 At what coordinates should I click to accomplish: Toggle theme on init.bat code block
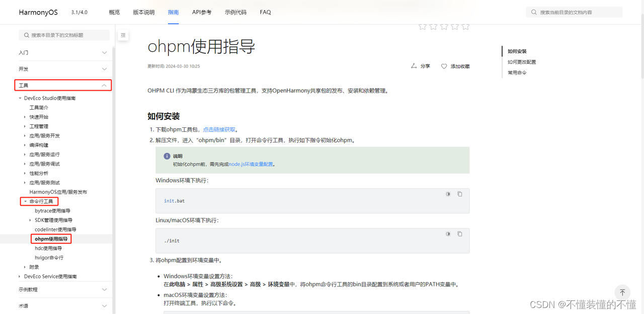(448, 194)
